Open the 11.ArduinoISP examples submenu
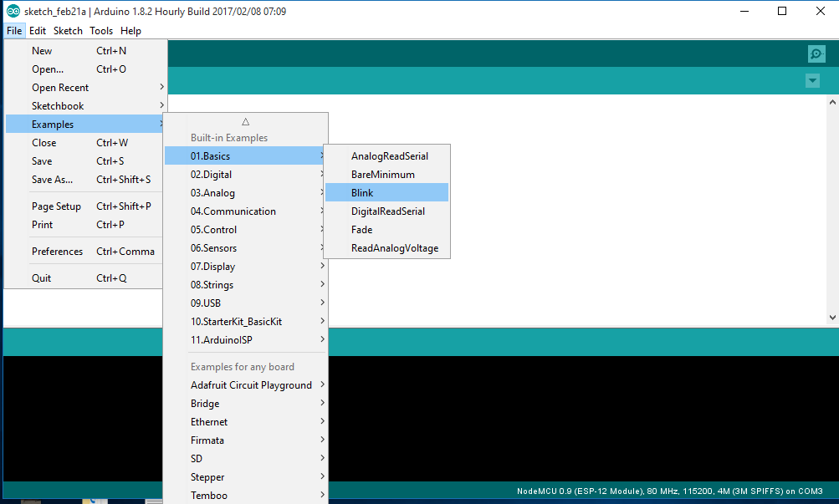This screenshot has height=504, width=839. (246, 340)
